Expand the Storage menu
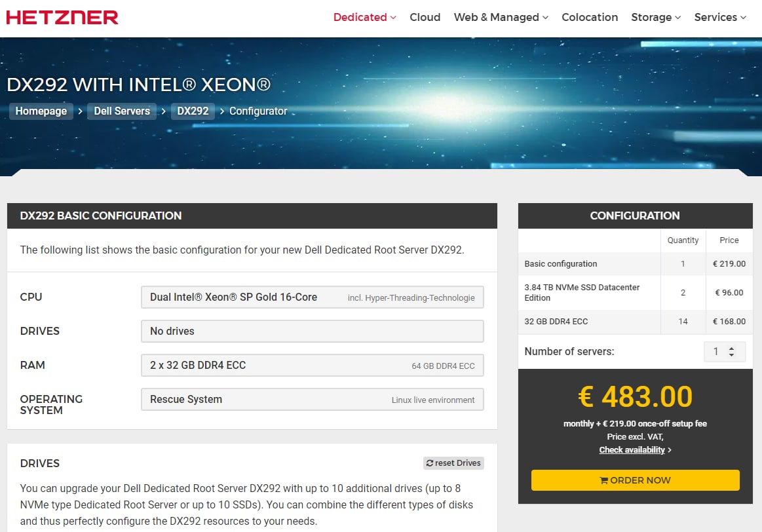 (656, 17)
